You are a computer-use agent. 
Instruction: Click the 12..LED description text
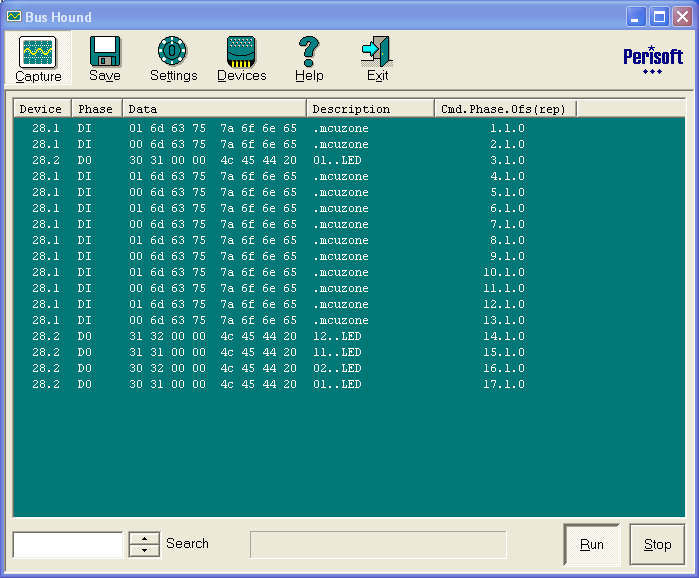point(337,336)
